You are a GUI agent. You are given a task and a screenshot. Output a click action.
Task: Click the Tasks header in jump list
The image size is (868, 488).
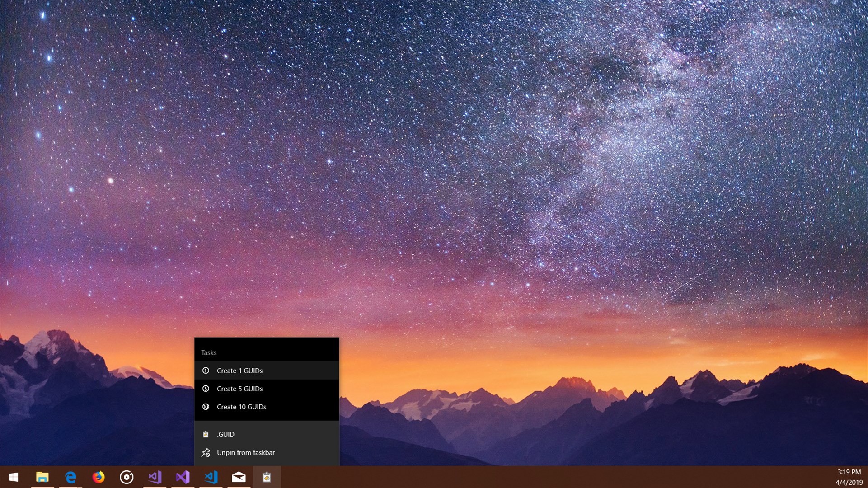click(209, 352)
